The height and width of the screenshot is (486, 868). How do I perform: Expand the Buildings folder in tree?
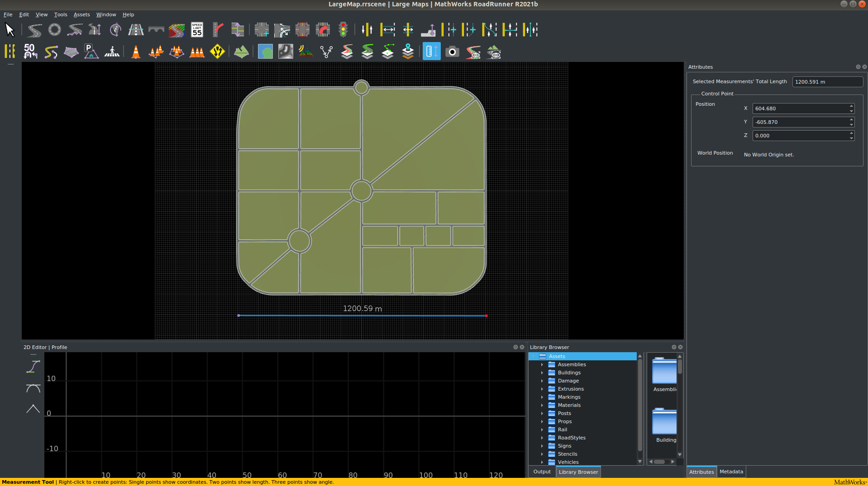[542, 373]
